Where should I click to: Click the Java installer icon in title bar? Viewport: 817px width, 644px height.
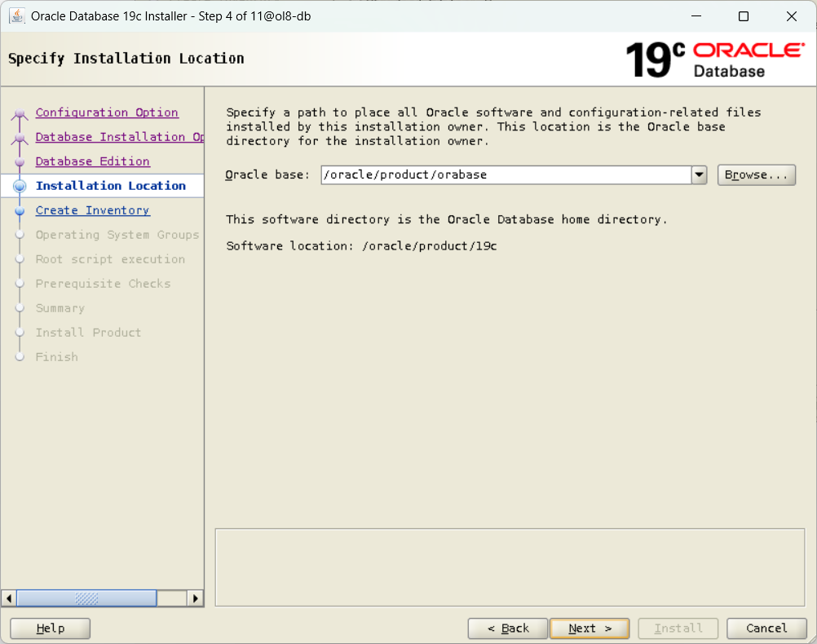pos(16,16)
